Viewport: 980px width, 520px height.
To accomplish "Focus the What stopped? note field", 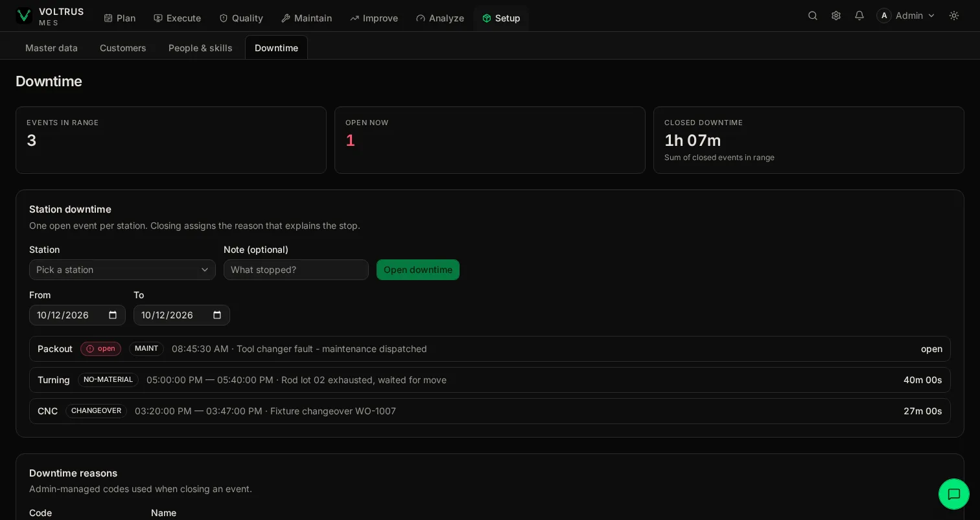I will 296,270.
